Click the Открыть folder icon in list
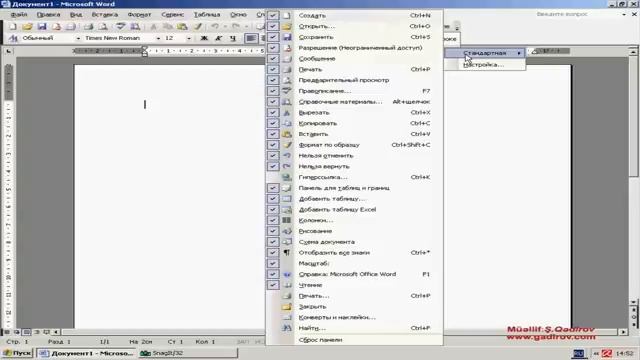The height and width of the screenshot is (360, 640). 287,26
